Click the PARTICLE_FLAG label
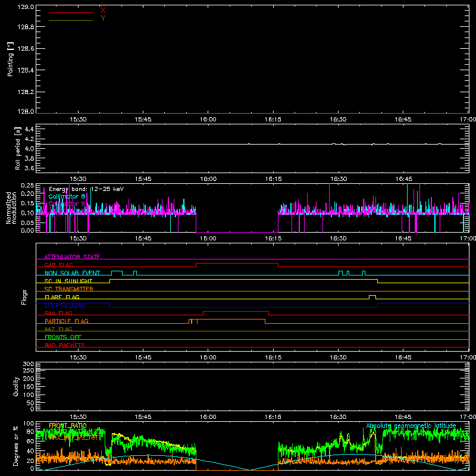Screen dimensions: 476x476 67,321
